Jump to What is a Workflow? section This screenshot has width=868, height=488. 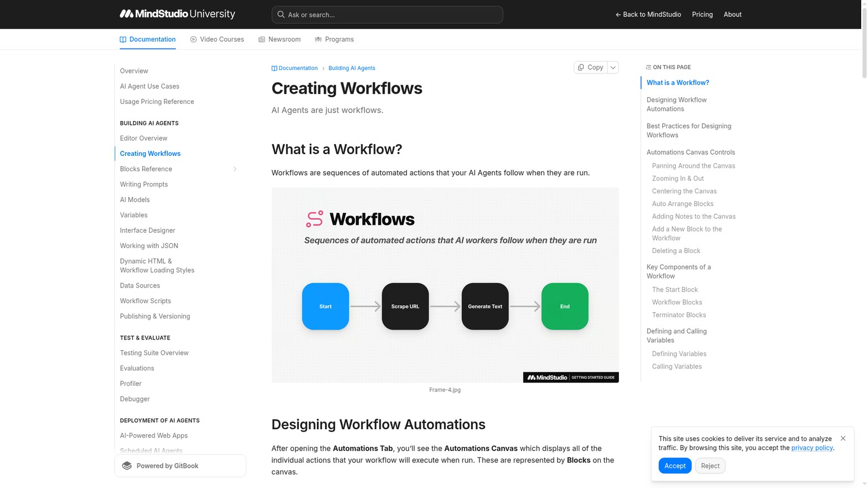[x=678, y=82]
